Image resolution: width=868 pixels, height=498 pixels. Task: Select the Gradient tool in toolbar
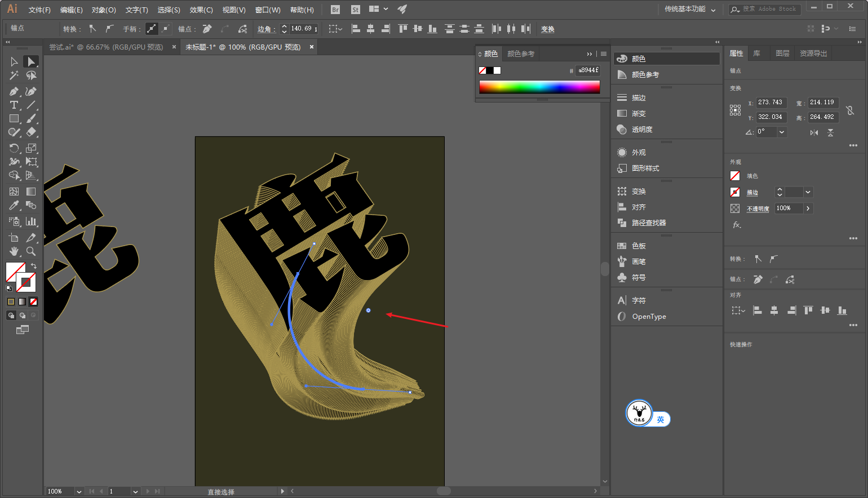click(x=31, y=192)
